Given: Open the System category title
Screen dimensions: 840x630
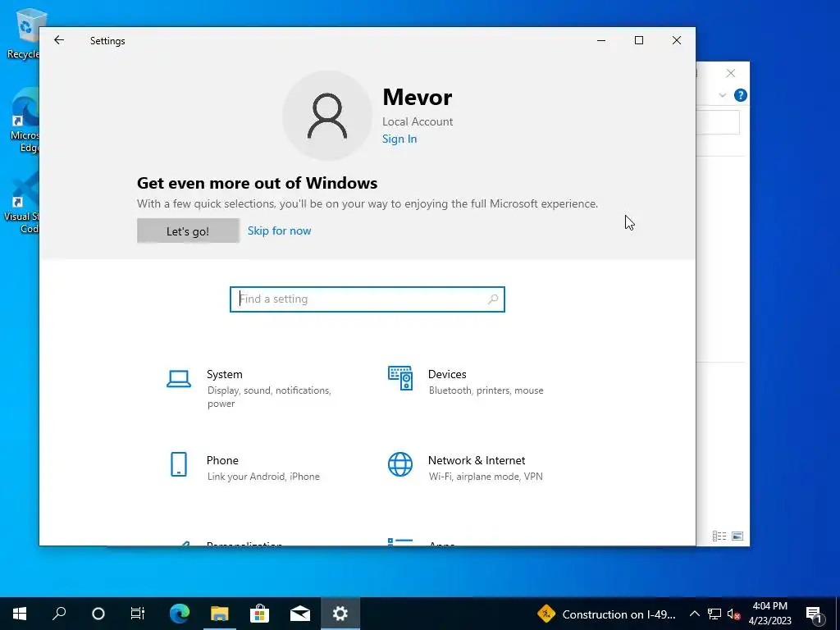Looking at the screenshot, I should pos(225,374).
